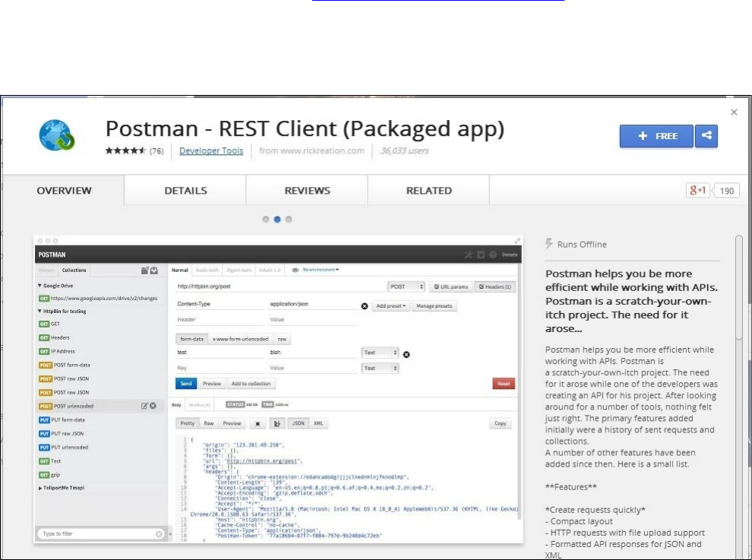
Task: Click the Postman globe app icon
Action: (57, 134)
